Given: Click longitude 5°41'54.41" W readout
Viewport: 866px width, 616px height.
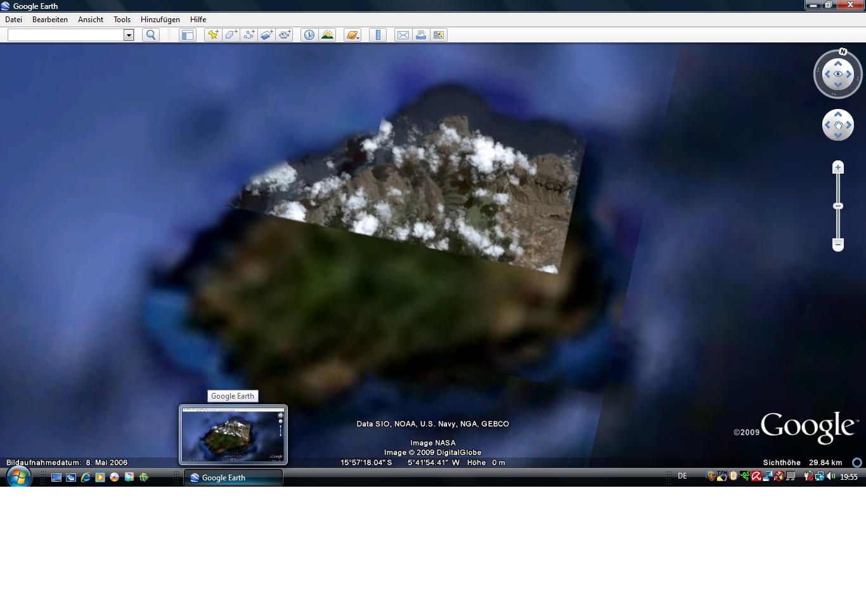Looking at the screenshot, I should coord(434,463).
